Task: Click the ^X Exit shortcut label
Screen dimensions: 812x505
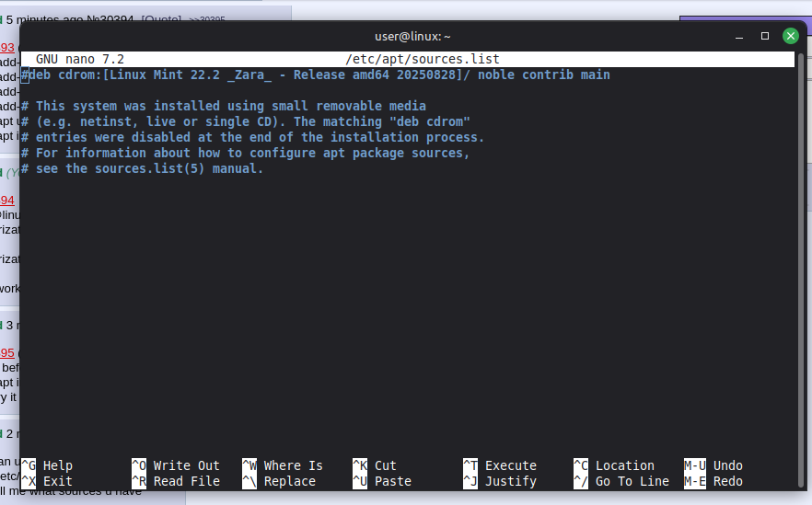Action: [x=47, y=481]
